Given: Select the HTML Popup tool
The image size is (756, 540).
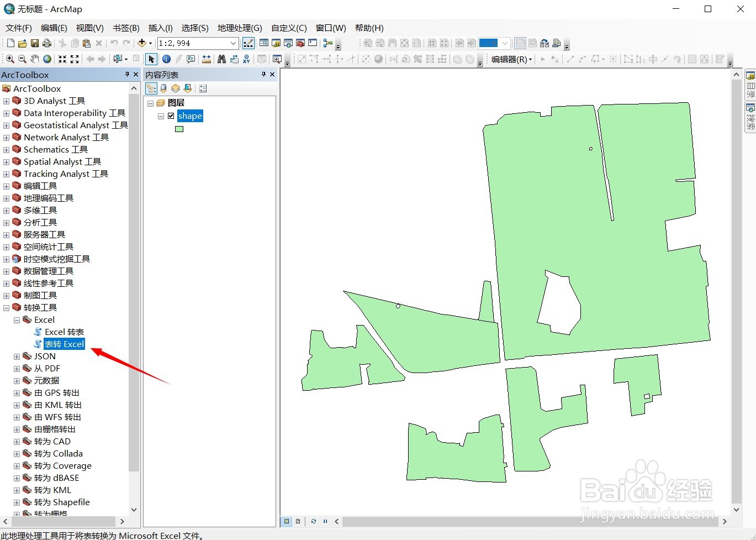Looking at the screenshot, I should (x=191, y=59).
